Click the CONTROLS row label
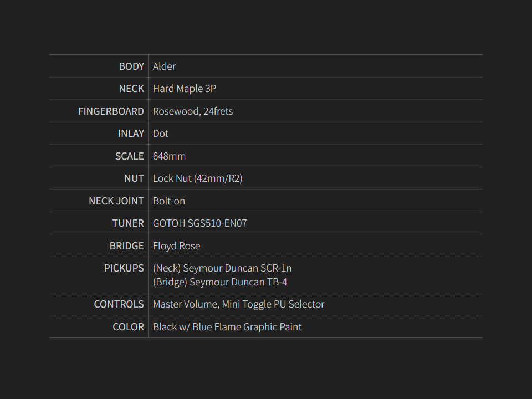The width and height of the screenshot is (532, 399). coord(119,304)
